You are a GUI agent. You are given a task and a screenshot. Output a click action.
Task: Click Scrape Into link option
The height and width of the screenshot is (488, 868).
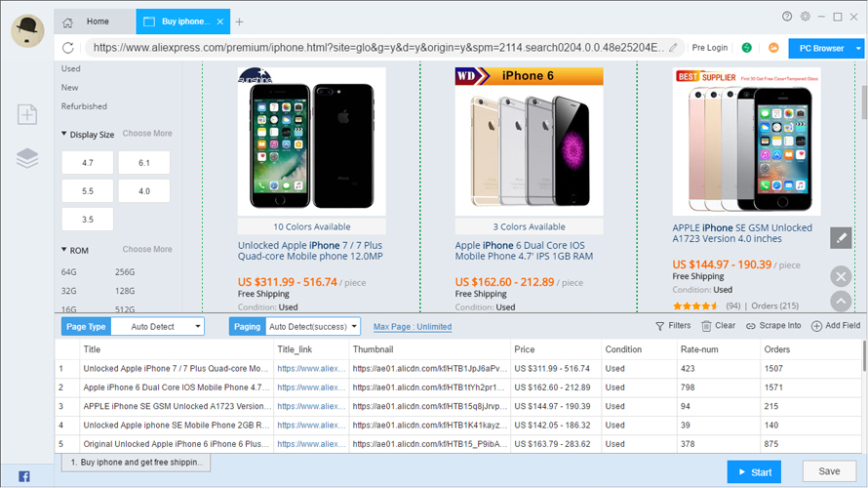(x=773, y=326)
